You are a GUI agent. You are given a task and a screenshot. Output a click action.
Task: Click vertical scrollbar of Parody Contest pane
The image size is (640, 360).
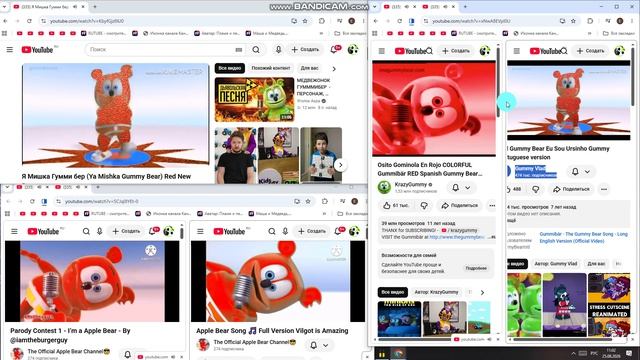click(182, 233)
